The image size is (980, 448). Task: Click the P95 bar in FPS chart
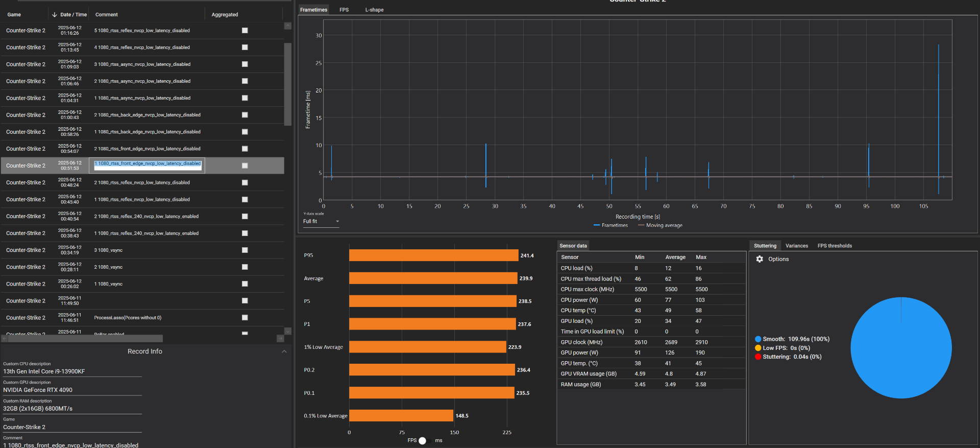(x=433, y=255)
